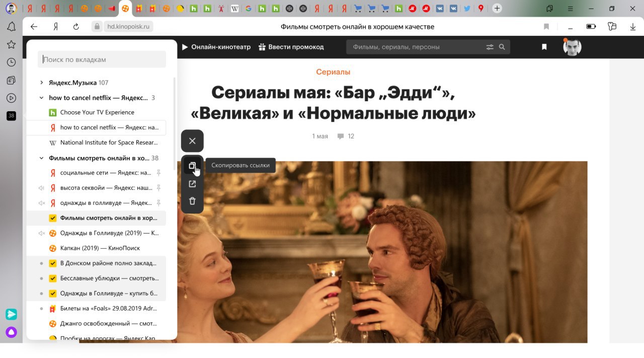Unpin the социальные сети tab

coord(158,173)
